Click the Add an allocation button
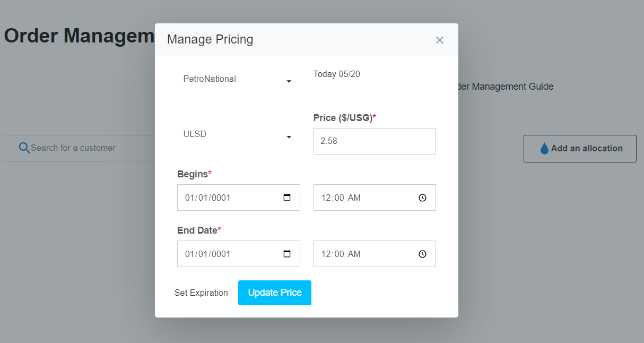 580,148
